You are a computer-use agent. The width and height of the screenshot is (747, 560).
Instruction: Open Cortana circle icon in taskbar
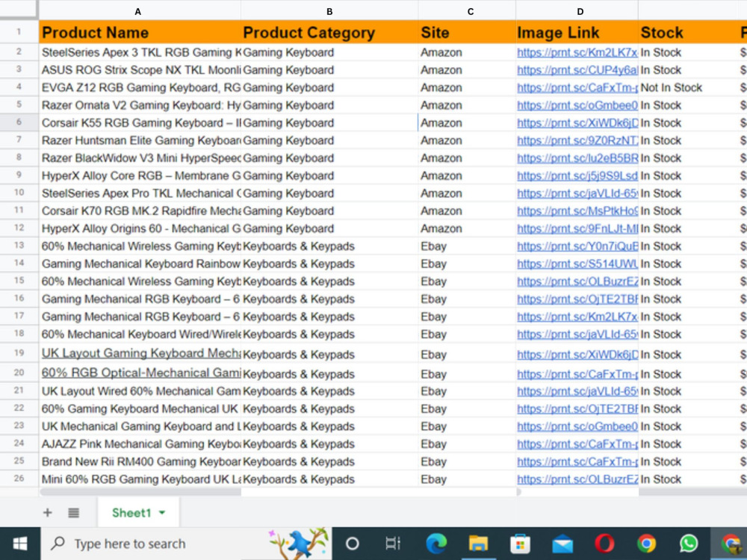click(x=352, y=544)
